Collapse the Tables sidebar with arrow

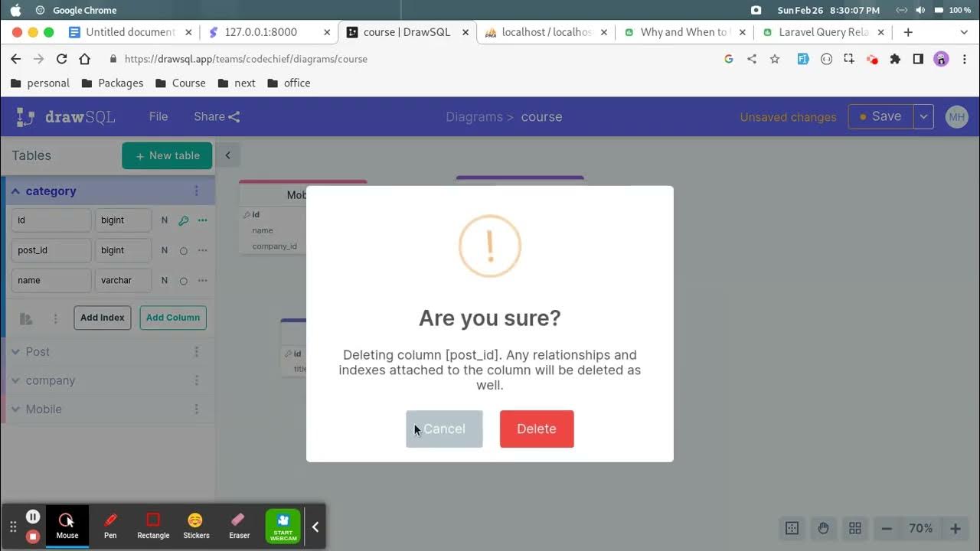pyautogui.click(x=227, y=155)
